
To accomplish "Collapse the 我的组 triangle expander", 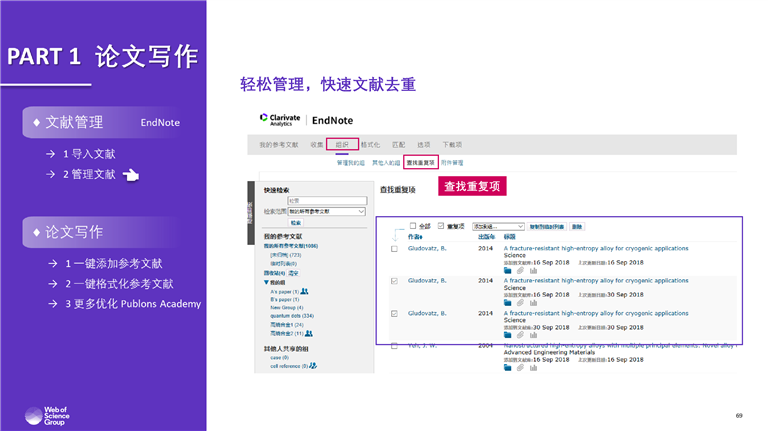I will (266, 283).
